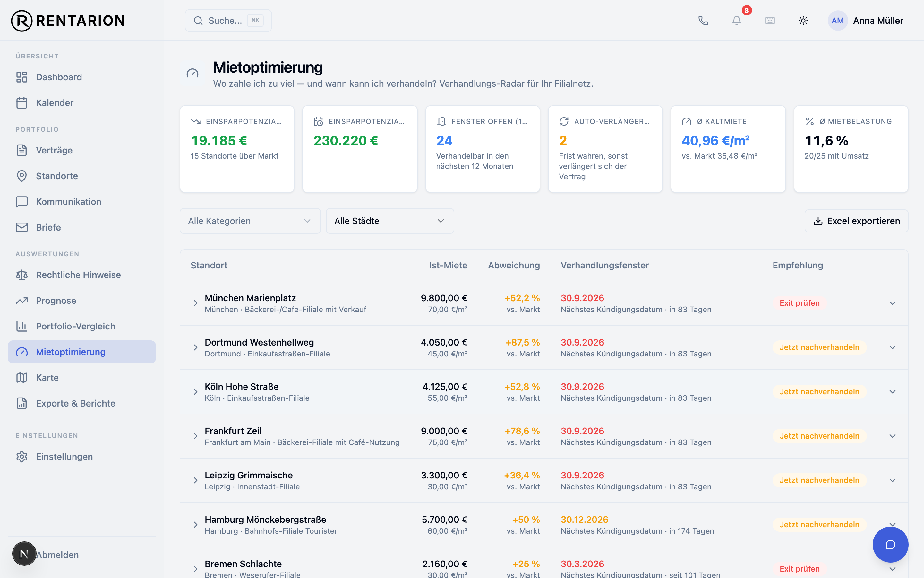This screenshot has height=578, width=924.
Task: Click Abweichung column header
Action: [x=514, y=265]
